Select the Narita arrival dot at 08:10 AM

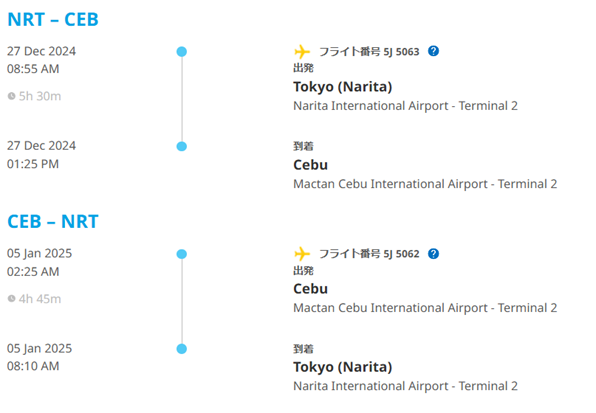182,349
